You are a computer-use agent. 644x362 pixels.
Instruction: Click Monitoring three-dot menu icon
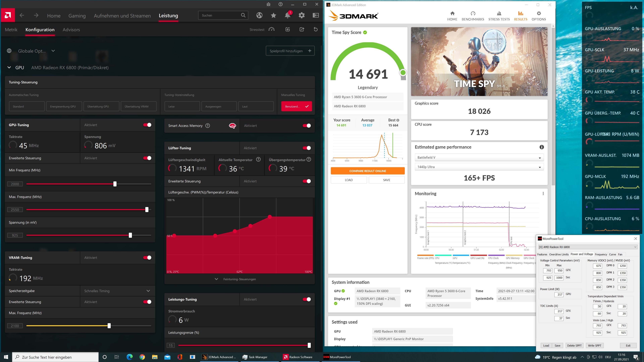click(x=543, y=194)
